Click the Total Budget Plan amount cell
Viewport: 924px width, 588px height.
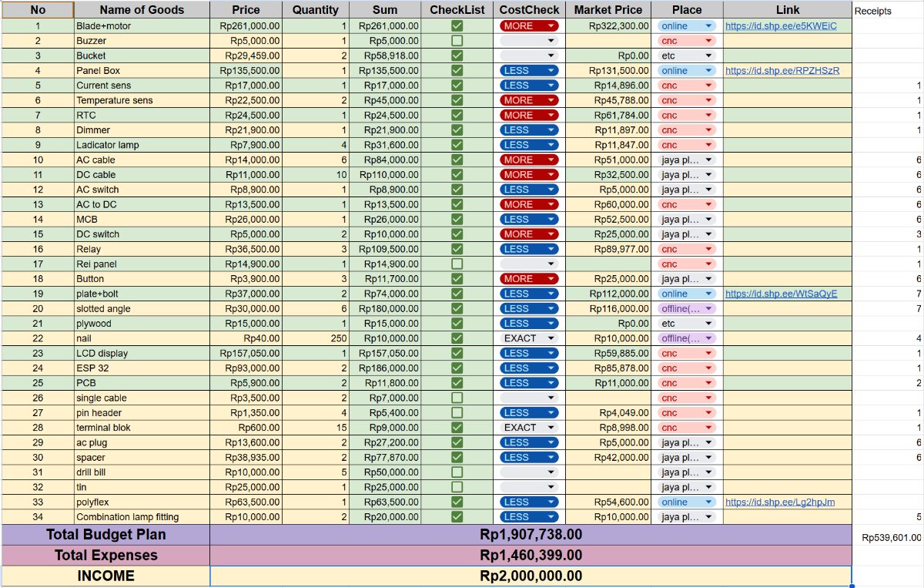(531, 535)
